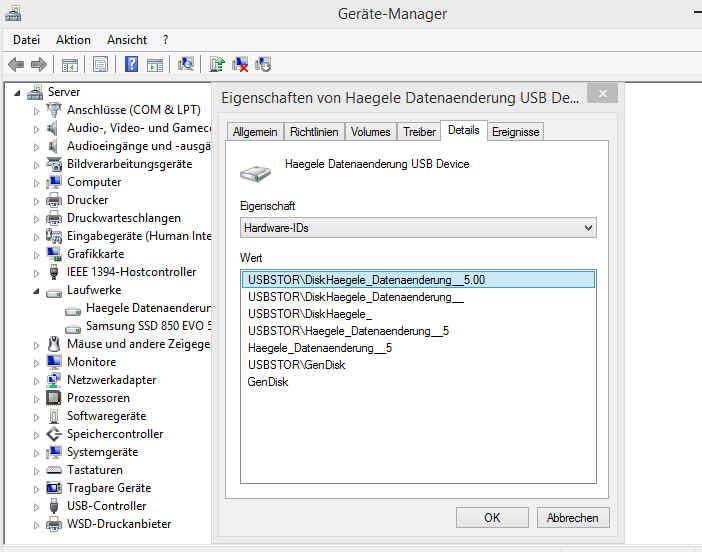Click the Drucker printer icon
The height and width of the screenshot is (552, 702).
click(54, 200)
